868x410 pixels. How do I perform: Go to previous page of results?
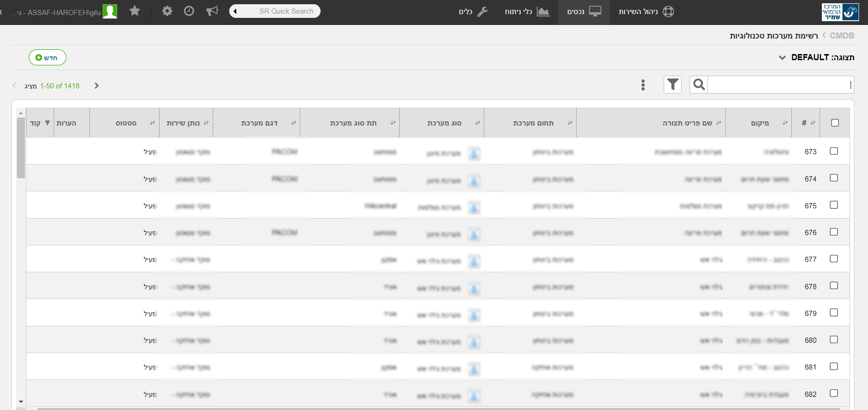[14, 86]
